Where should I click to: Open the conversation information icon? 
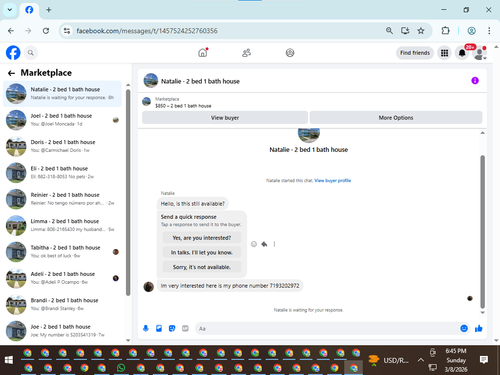[475, 81]
